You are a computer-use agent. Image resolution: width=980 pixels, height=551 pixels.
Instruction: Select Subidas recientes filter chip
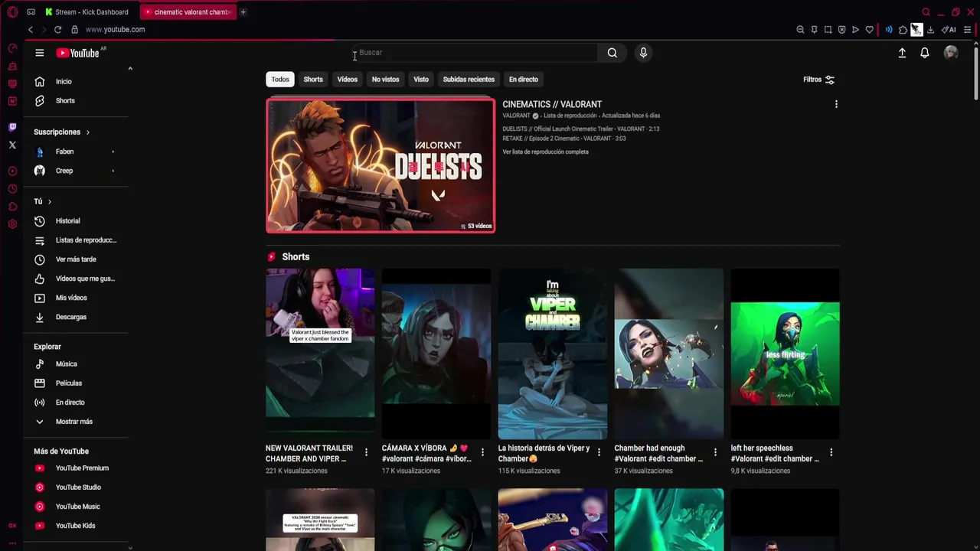pyautogui.click(x=469, y=80)
